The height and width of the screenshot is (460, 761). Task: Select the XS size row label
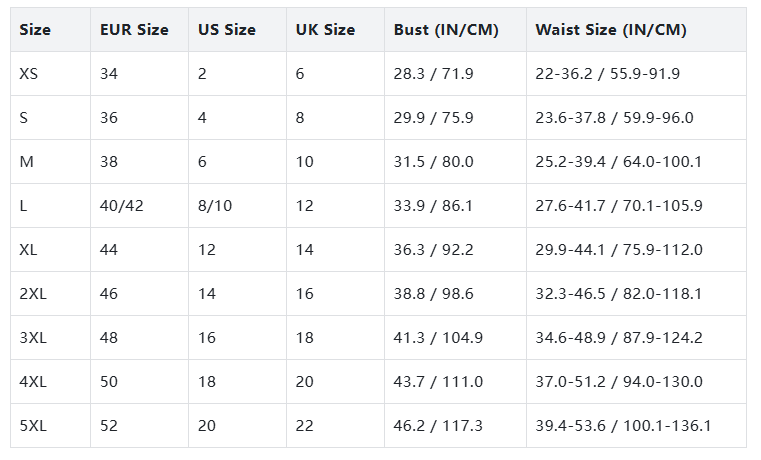[x=29, y=74]
